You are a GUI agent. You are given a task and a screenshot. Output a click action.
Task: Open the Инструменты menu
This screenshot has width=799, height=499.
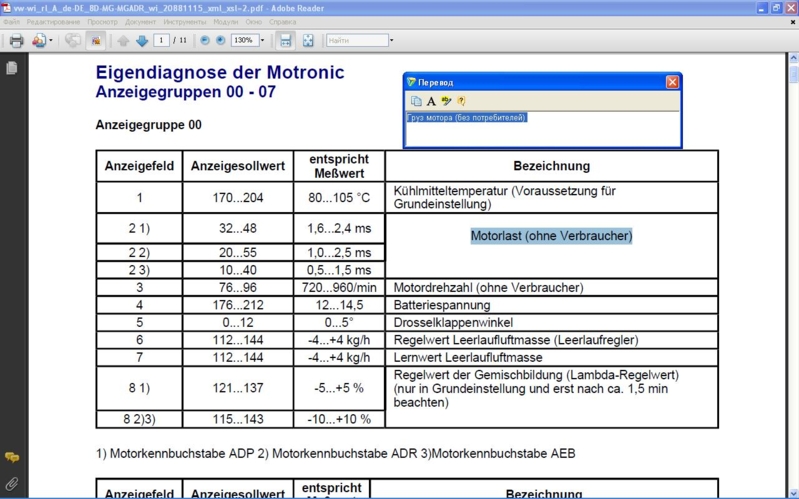185,22
